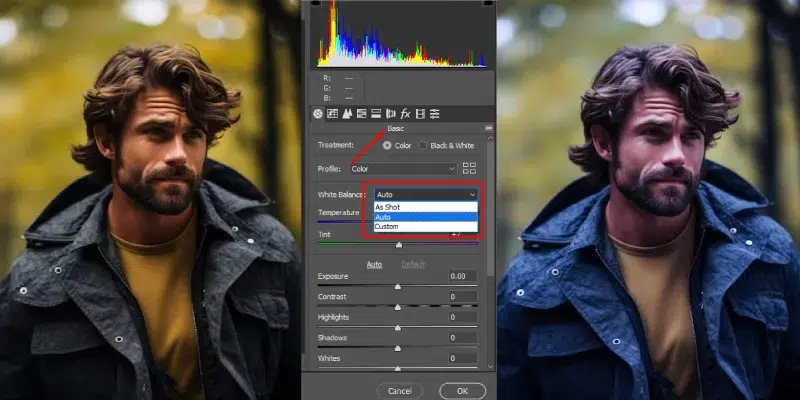Image resolution: width=800 pixels, height=400 pixels.
Task: Click the Browse Profiles grid icon
Action: (x=469, y=168)
